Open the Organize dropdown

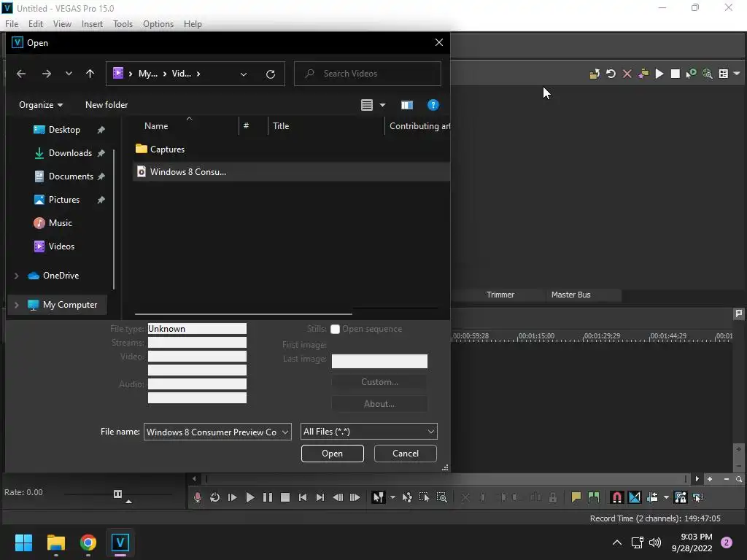tap(41, 105)
